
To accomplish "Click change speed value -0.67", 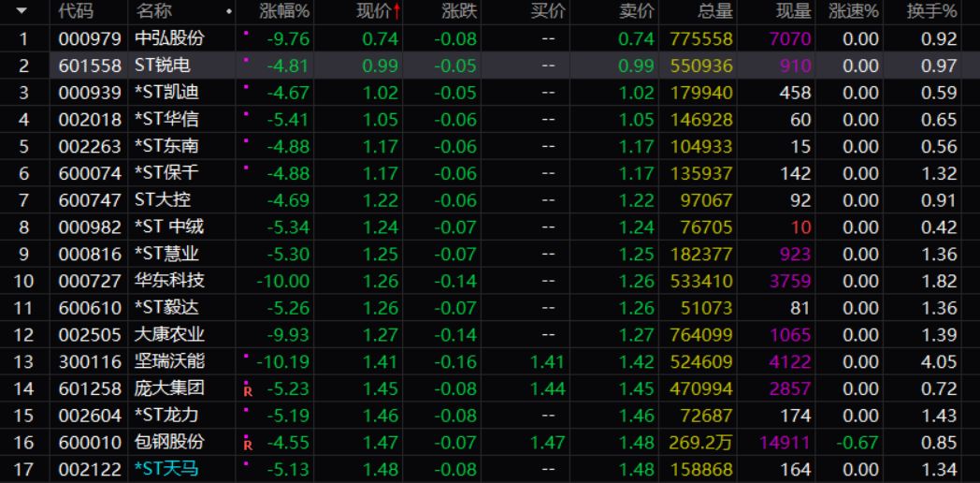I will tap(857, 443).
